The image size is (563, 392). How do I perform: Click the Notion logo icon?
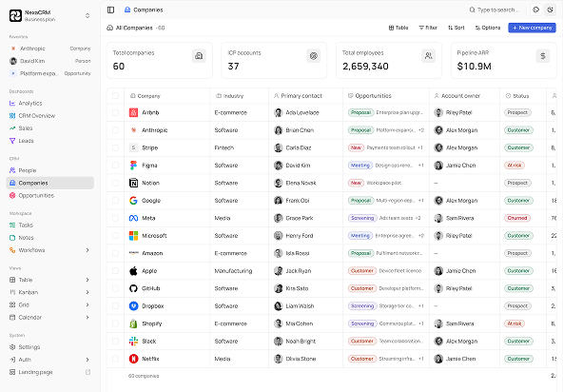(133, 183)
